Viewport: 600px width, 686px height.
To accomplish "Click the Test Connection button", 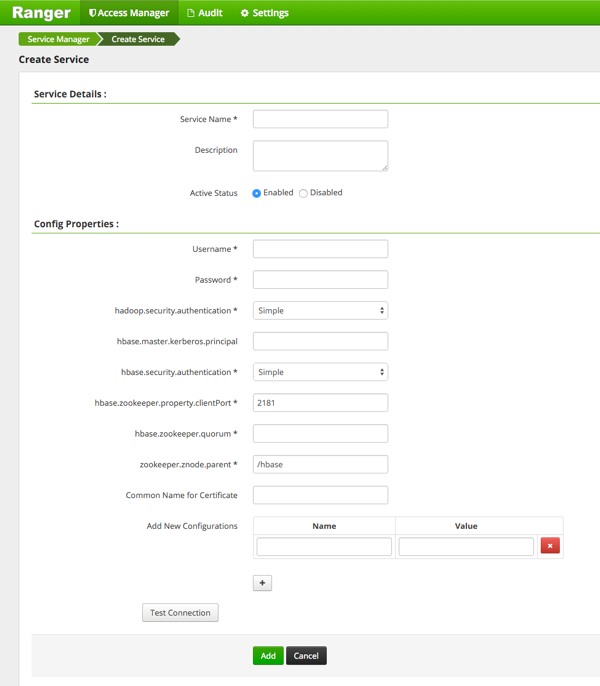I will (180, 613).
